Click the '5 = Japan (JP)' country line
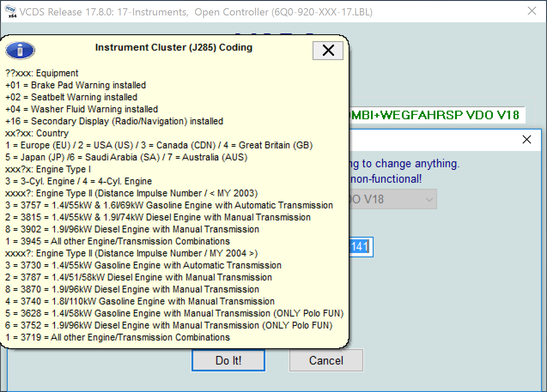 127,157
